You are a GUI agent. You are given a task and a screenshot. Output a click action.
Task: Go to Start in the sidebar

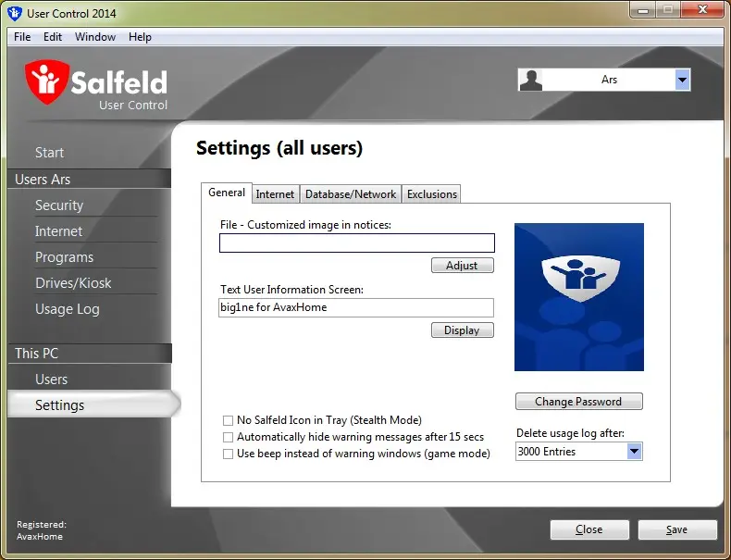coord(49,153)
